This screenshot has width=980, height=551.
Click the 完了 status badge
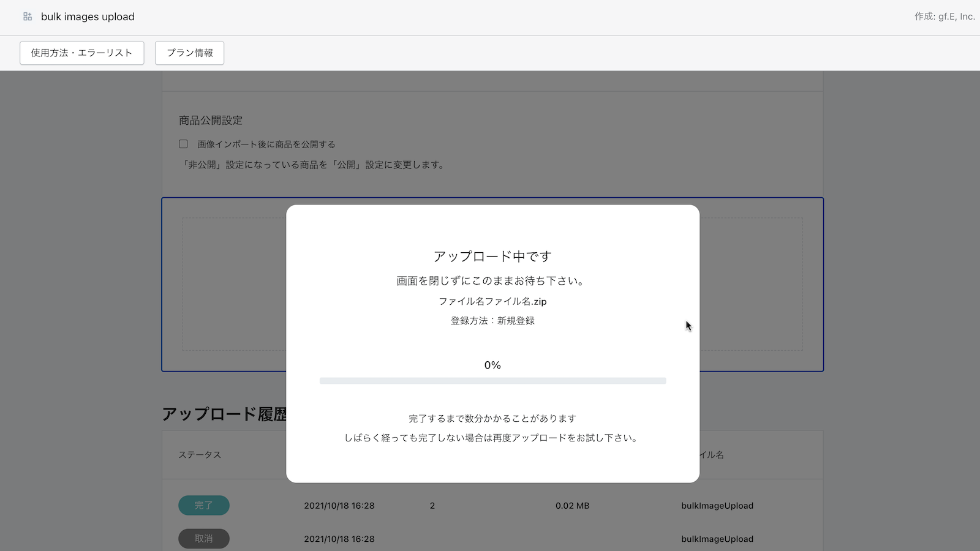[204, 505]
